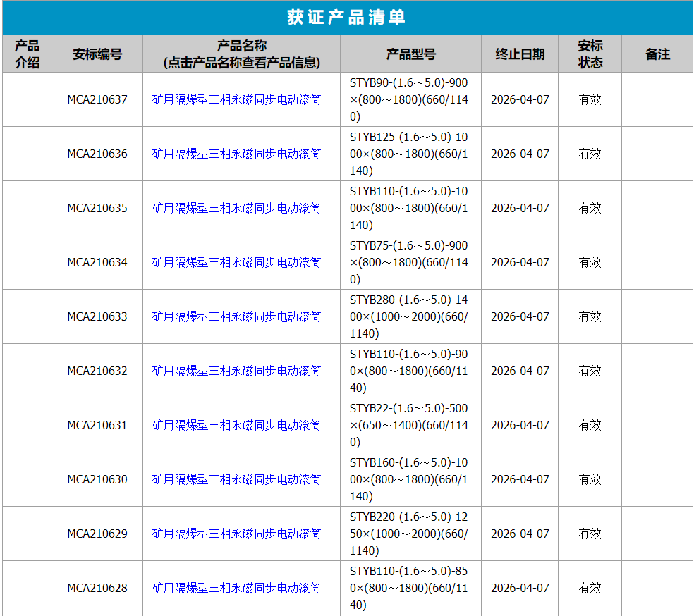Click the 获证产品清单 title banner

(x=347, y=17)
